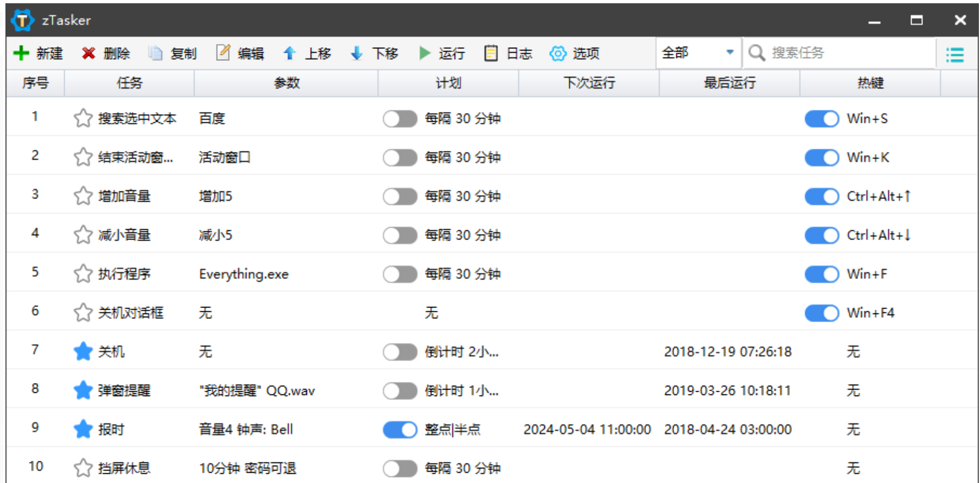
Task: Enable countdown toggle for 关机 task
Action: pyautogui.click(x=400, y=352)
